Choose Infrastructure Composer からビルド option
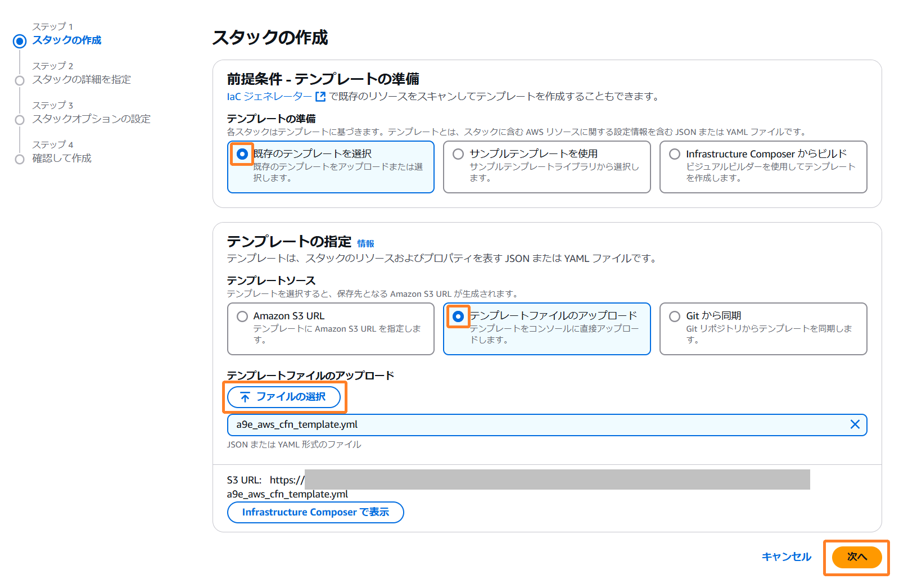Screen dimensions: 899x588 tap(675, 154)
